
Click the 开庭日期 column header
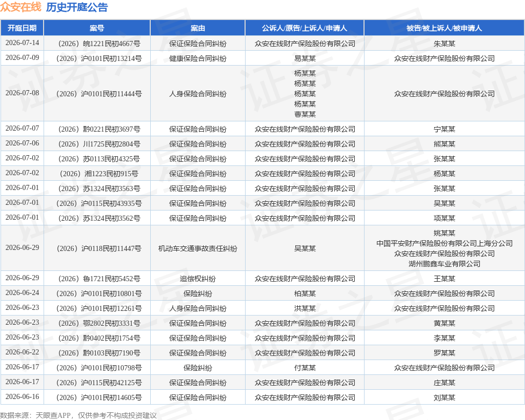22,28
